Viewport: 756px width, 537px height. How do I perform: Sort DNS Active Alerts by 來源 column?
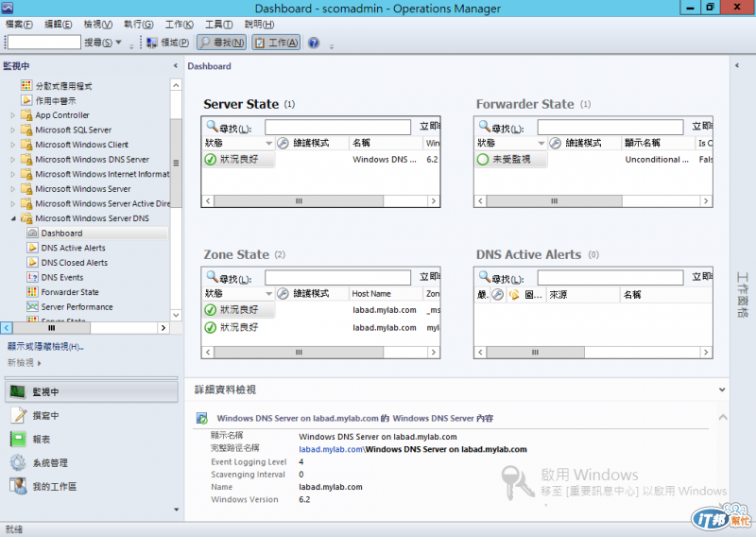click(x=582, y=294)
